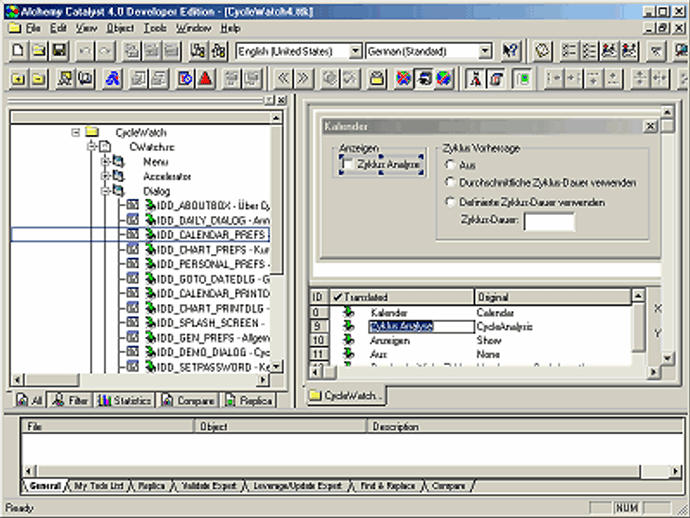Screen dimensions: 690x518
Task: Click the Anzeigen translated cell
Action: 390,341
